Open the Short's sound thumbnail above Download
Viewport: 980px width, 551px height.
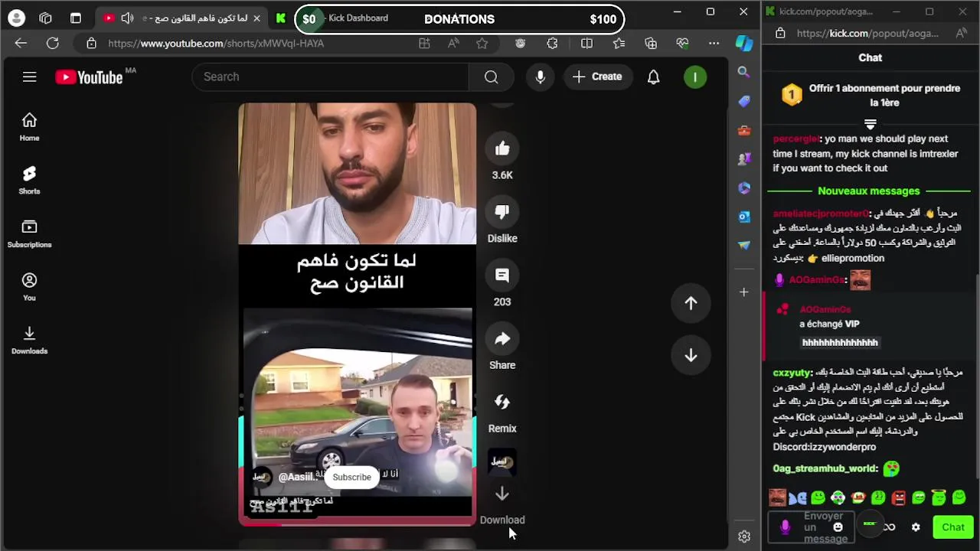(502, 461)
